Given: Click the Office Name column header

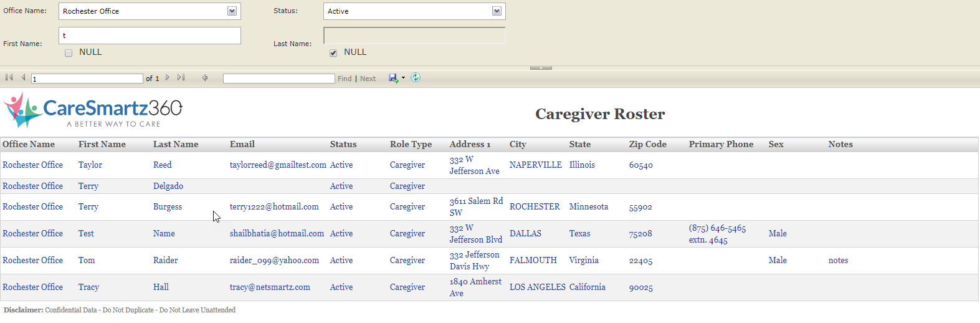Looking at the screenshot, I should pyautogui.click(x=29, y=144).
